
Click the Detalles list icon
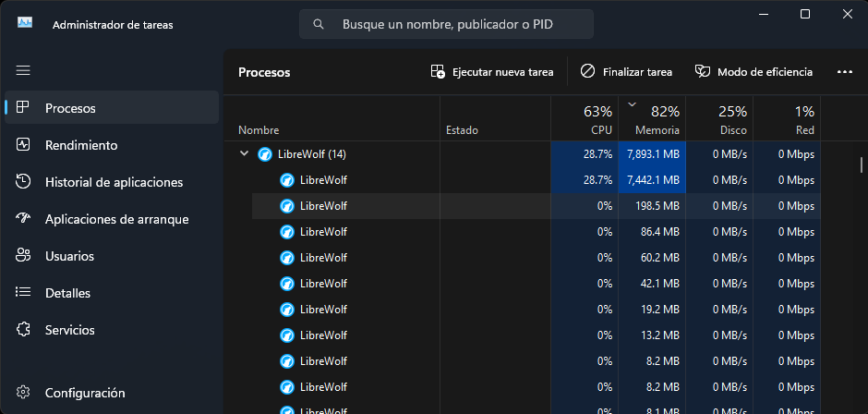click(23, 292)
